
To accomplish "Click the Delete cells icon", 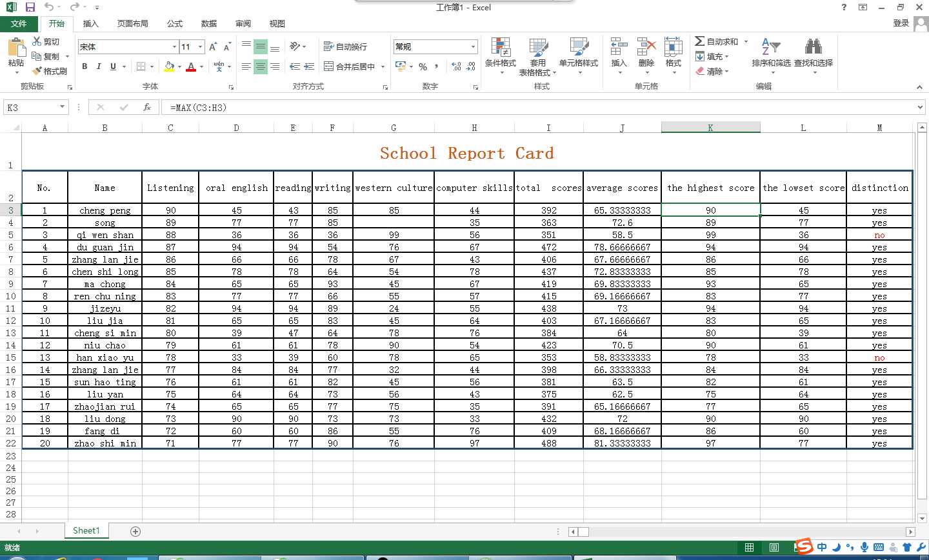I will [x=646, y=47].
